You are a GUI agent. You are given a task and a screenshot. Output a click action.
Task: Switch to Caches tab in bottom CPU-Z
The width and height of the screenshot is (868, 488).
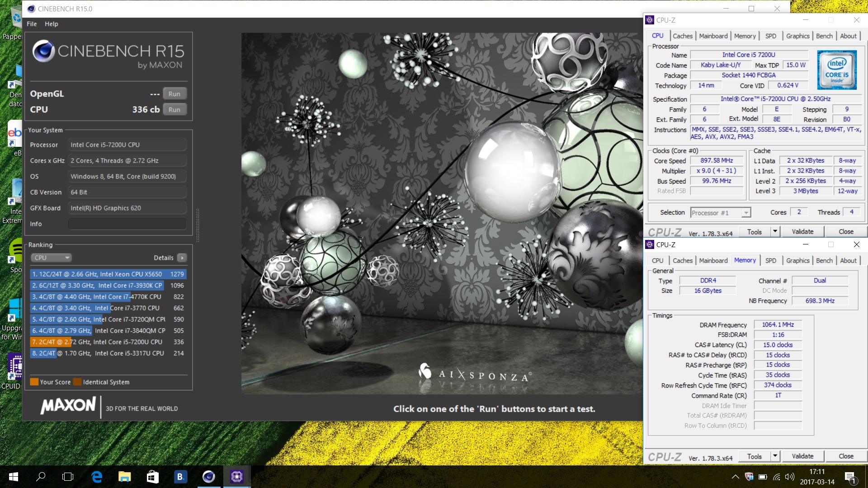682,261
